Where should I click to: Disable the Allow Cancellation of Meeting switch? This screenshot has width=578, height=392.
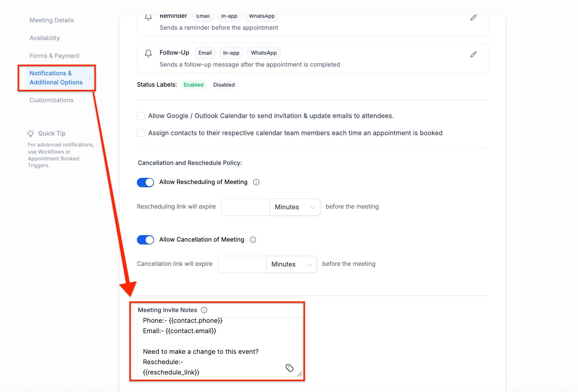[x=145, y=240]
